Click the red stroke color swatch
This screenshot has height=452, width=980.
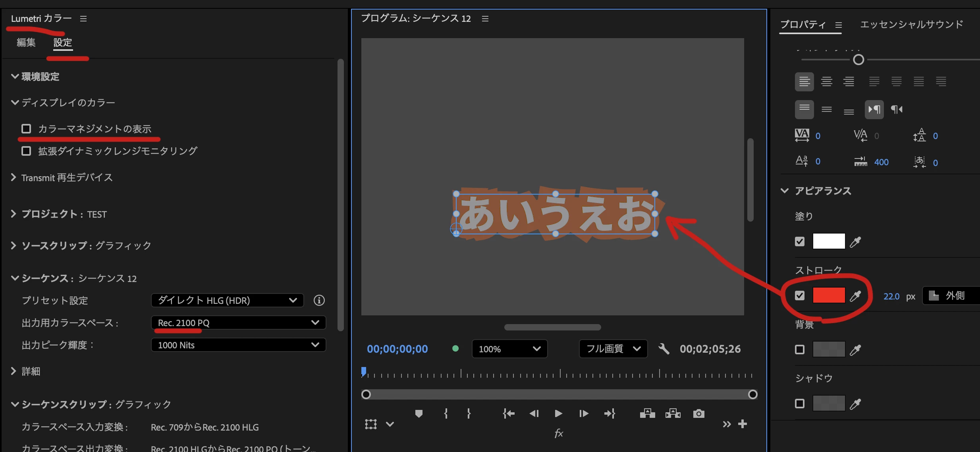coord(829,296)
